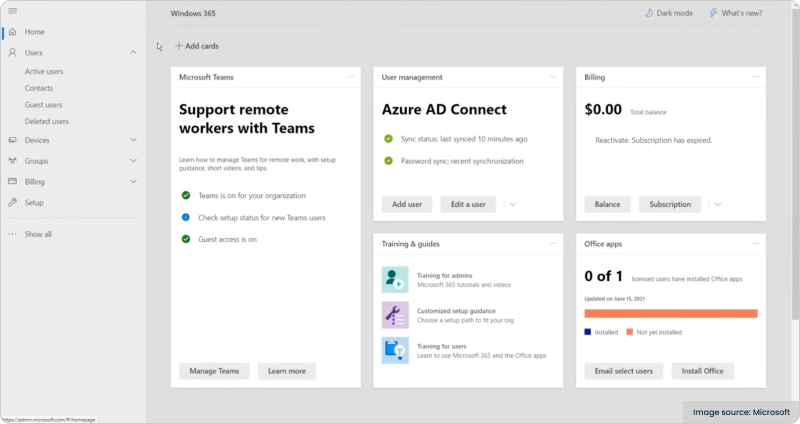This screenshot has height=424, width=800.
Task: Click the '0 of 1' Office apps count
Action: [604, 276]
